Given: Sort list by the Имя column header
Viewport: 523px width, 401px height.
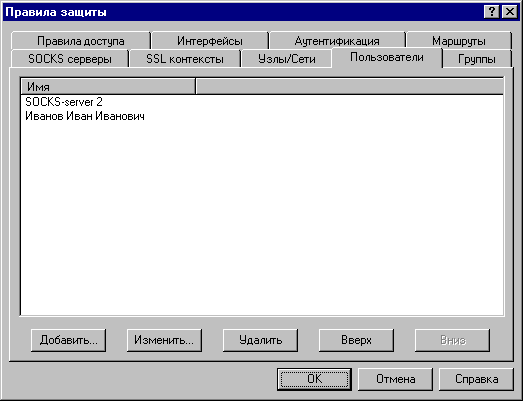Looking at the screenshot, I should (x=108, y=87).
